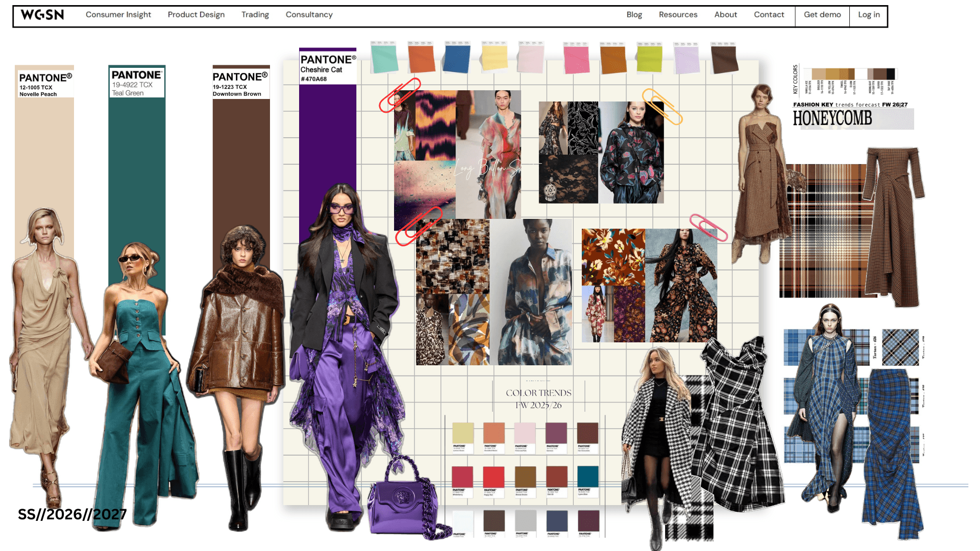Click the Log in button
The image size is (980, 551).
click(x=868, y=15)
